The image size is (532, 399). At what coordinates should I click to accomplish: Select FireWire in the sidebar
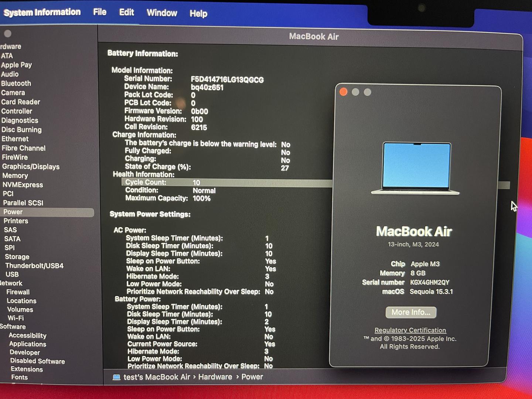[15, 157]
